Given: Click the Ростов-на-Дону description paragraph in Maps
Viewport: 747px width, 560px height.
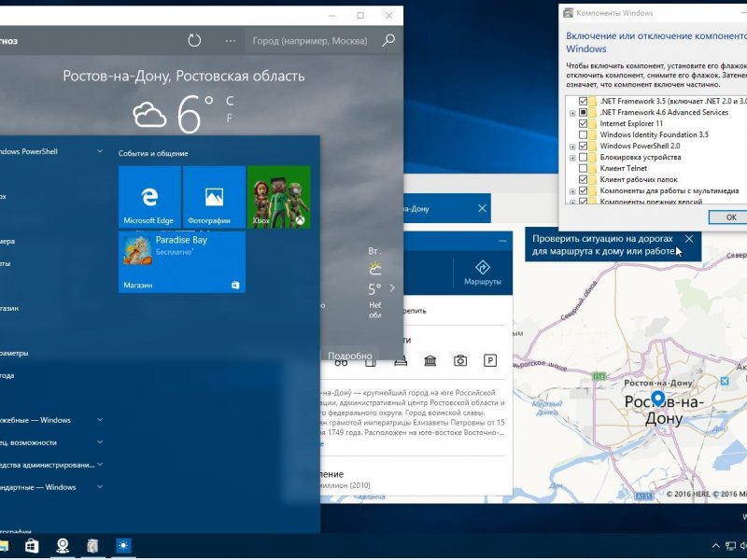Looking at the screenshot, I should point(413,413).
